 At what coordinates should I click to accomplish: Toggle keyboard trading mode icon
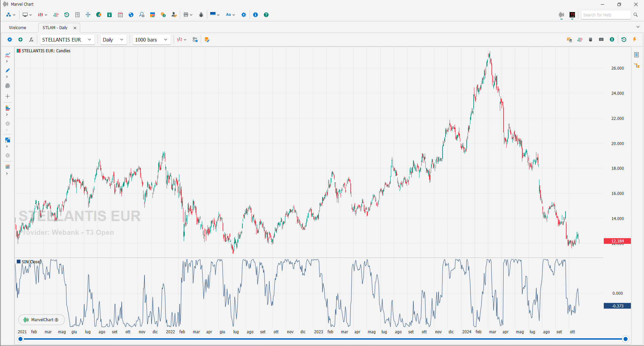(x=601, y=40)
